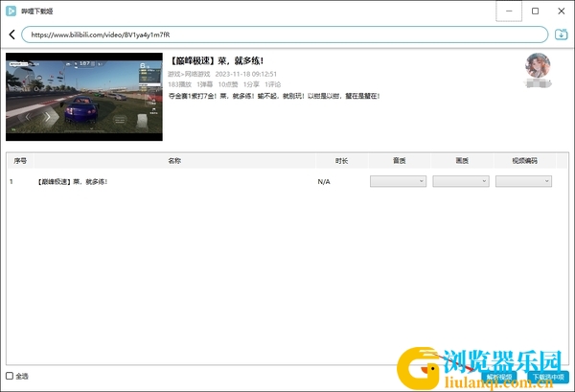Click the N/A duration cell
This screenshot has width=575, height=392.
[324, 181]
